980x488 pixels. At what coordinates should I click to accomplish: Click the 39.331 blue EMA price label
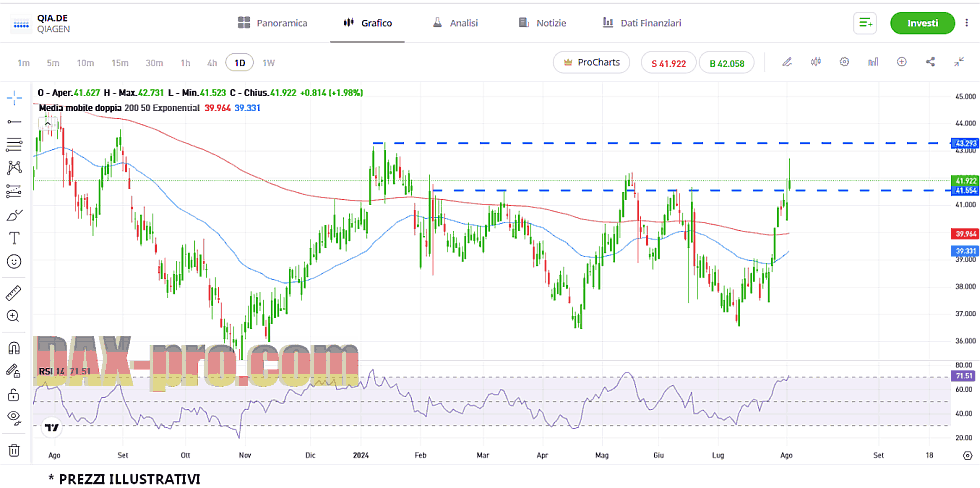[963, 251]
